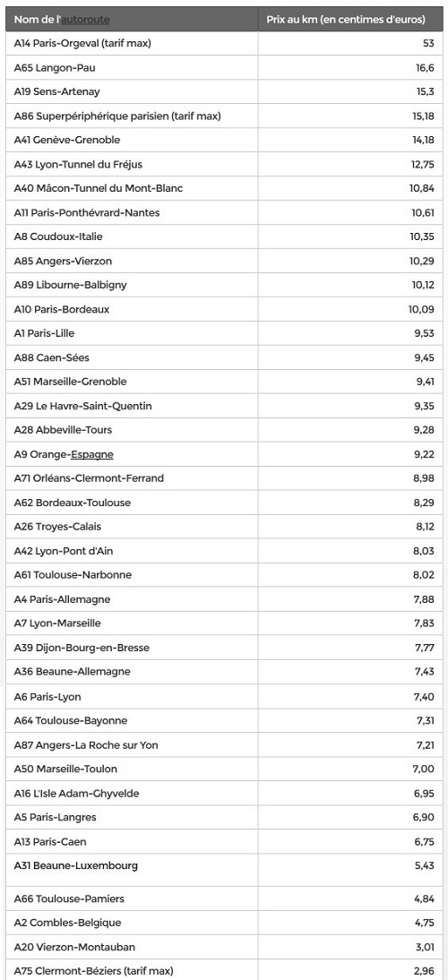Click the A50 Marseille-Toulon price 7,00
Viewport: 448px width, 980px height.
click(x=424, y=769)
